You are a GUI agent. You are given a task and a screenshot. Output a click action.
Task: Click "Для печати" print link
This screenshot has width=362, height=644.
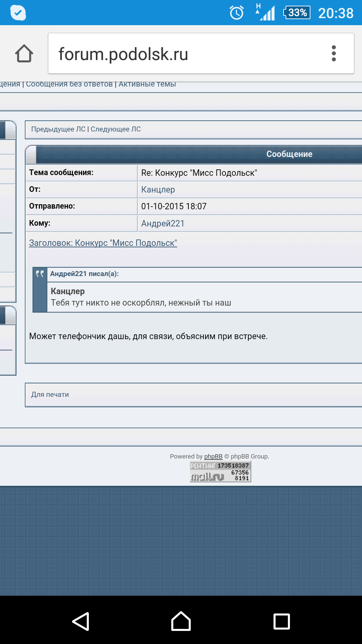[x=50, y=394]
